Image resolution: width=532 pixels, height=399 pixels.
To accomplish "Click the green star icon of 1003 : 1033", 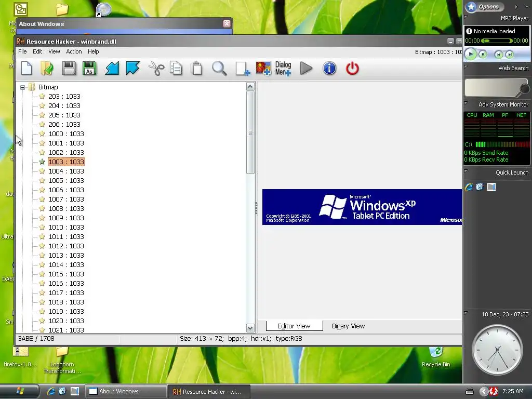I will pyautogui.click(x=42, y=162).
